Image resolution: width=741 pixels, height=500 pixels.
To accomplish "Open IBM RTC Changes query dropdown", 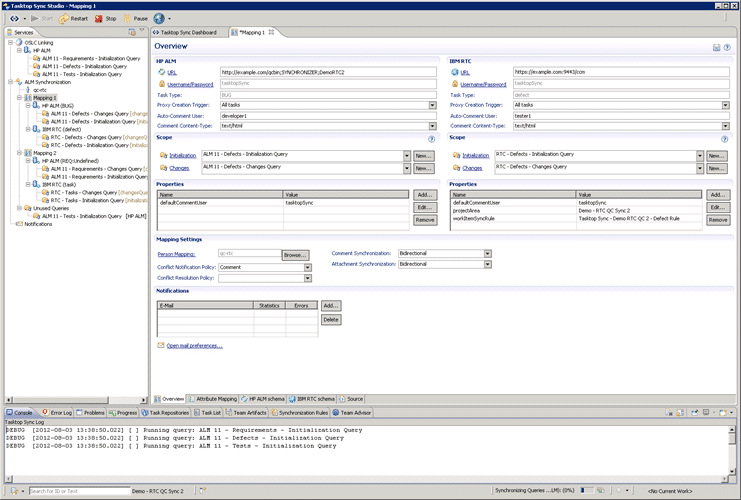I will (x=700, y=168).
